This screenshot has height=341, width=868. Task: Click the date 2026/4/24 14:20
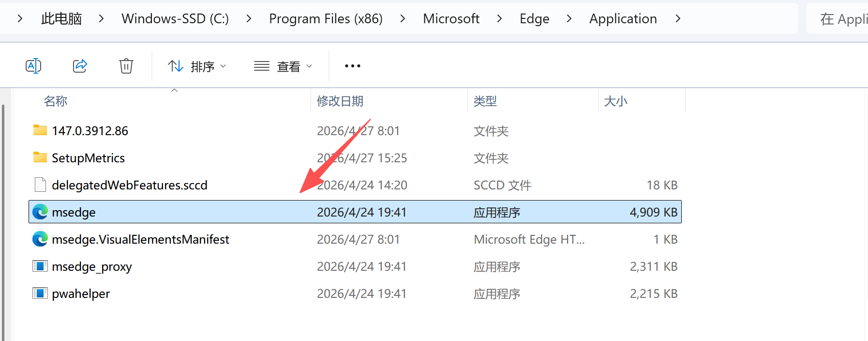pyautogui.click(x=362, y=185)
